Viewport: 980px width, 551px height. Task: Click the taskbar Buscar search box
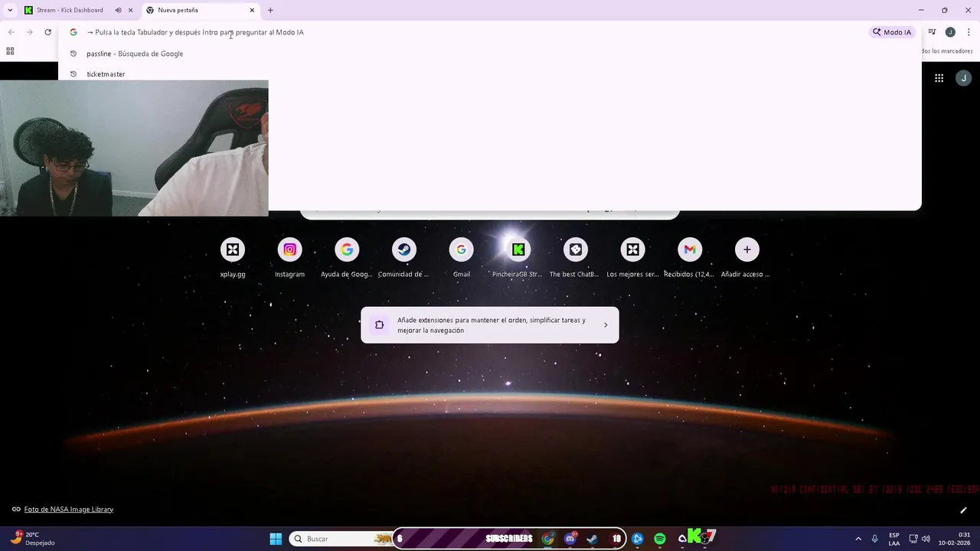(341, 539)
